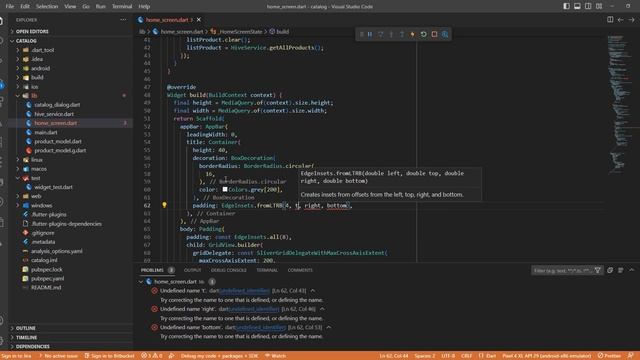
Task: Collapse home_screen.dart problems group
Action: (x=141, y=282)
